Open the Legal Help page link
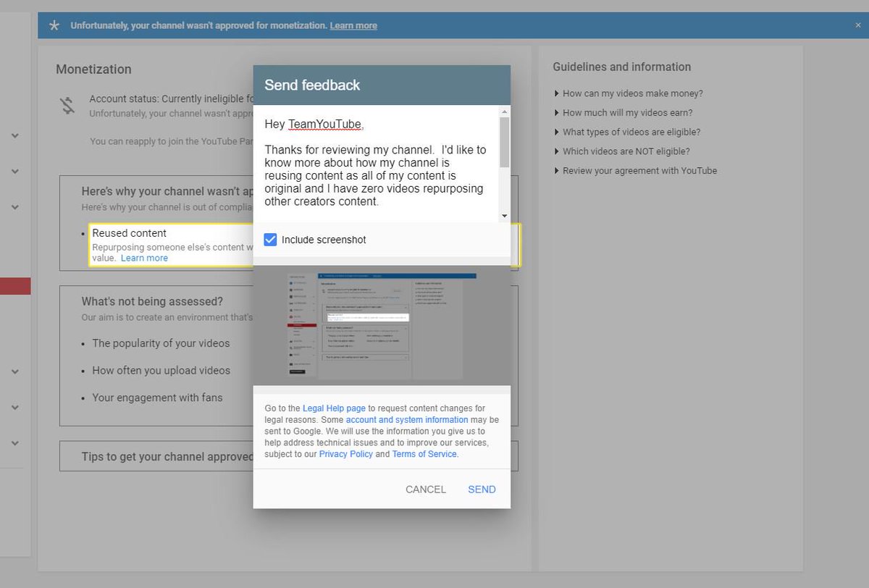This screenshot has width=869, height=588. coord(334,408)
